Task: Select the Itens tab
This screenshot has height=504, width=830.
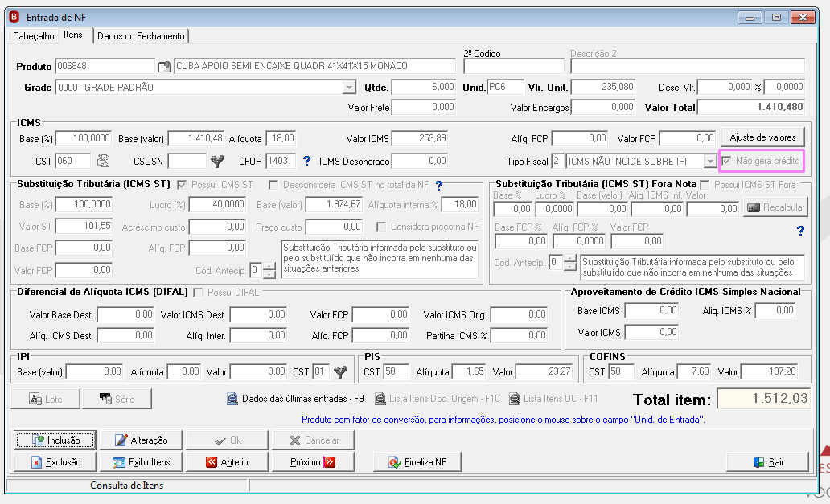Action: coord(73,35)
